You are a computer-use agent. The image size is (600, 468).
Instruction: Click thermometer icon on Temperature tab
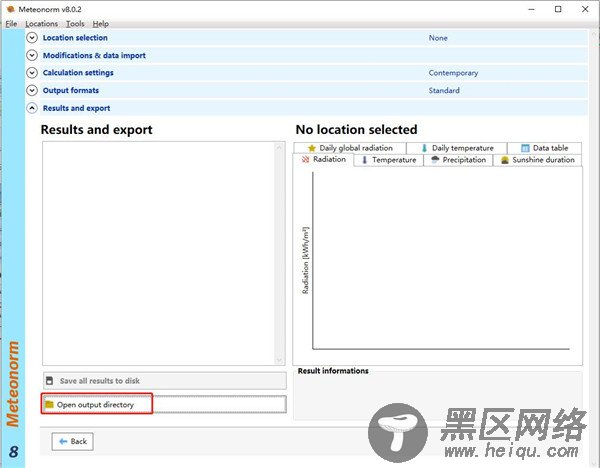pos(364,160)
